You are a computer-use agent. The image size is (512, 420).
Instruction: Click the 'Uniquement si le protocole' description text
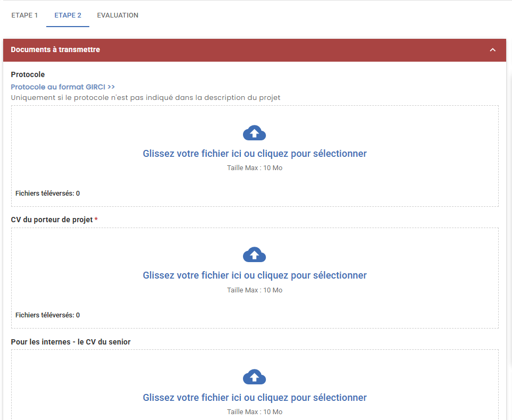(145, 98)
